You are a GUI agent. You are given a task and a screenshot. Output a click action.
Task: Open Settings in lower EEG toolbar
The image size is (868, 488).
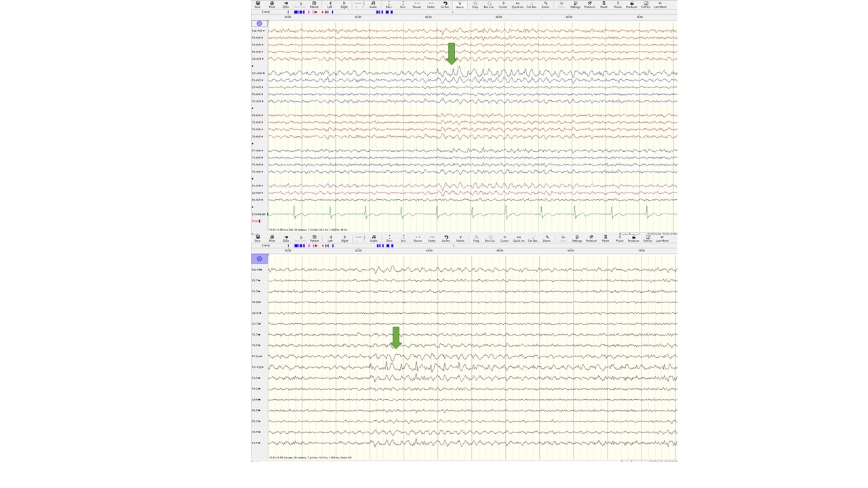[576, 239]
